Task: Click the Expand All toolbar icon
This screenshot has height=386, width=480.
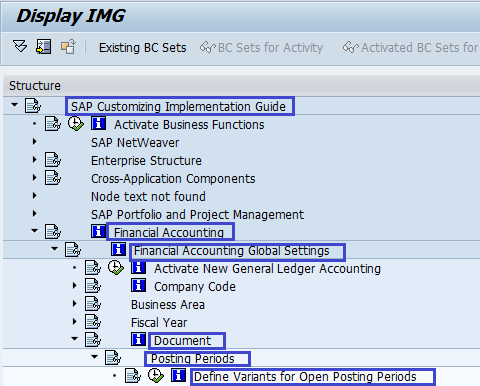Action: [20, 46]
